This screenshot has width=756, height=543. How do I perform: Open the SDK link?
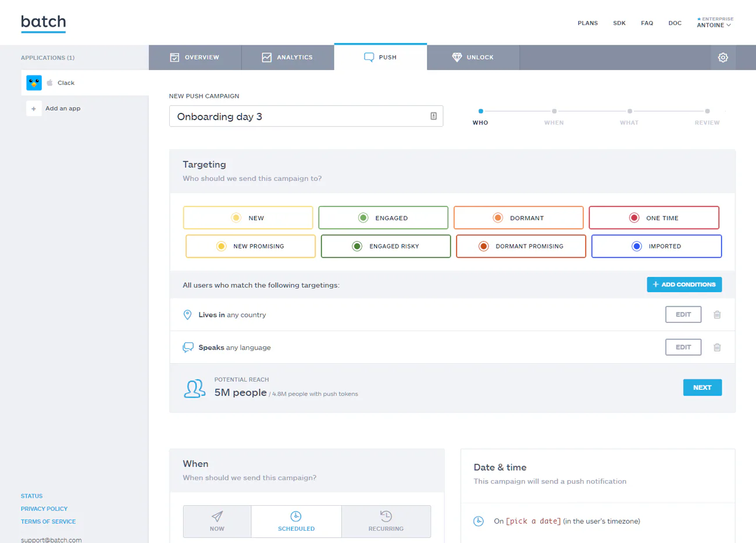pos(619,23)
